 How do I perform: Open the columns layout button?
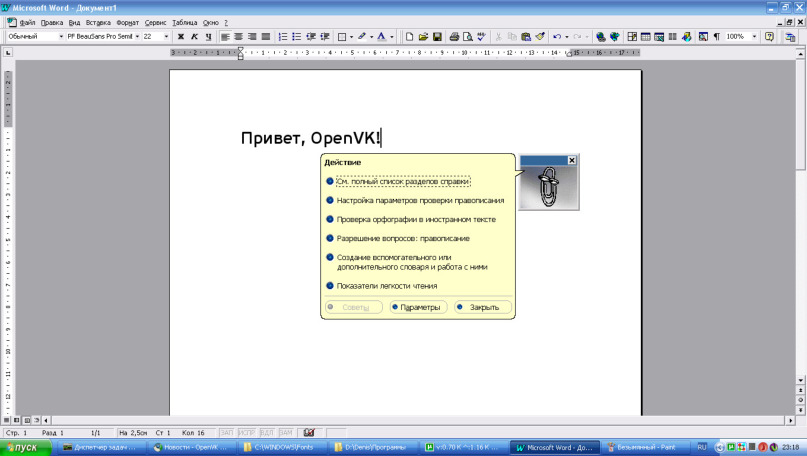[x=672, y=37]
